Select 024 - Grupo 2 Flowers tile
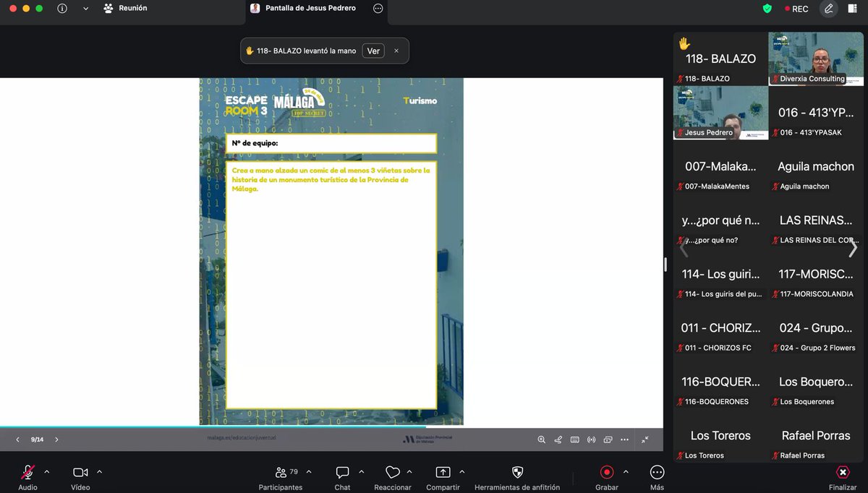Viewport: 868px width, 493px height. click(x=816, y=328)
